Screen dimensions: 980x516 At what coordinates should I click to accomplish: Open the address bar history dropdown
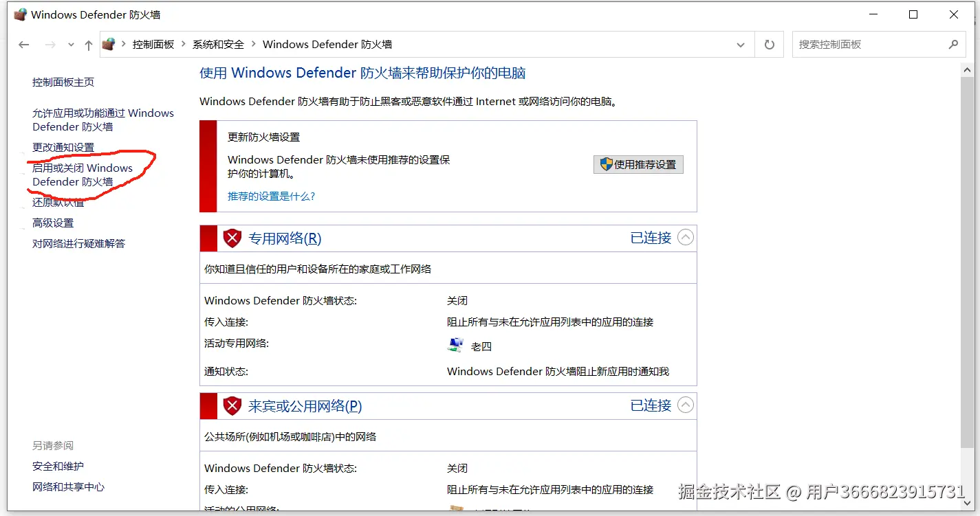[741, 45]
